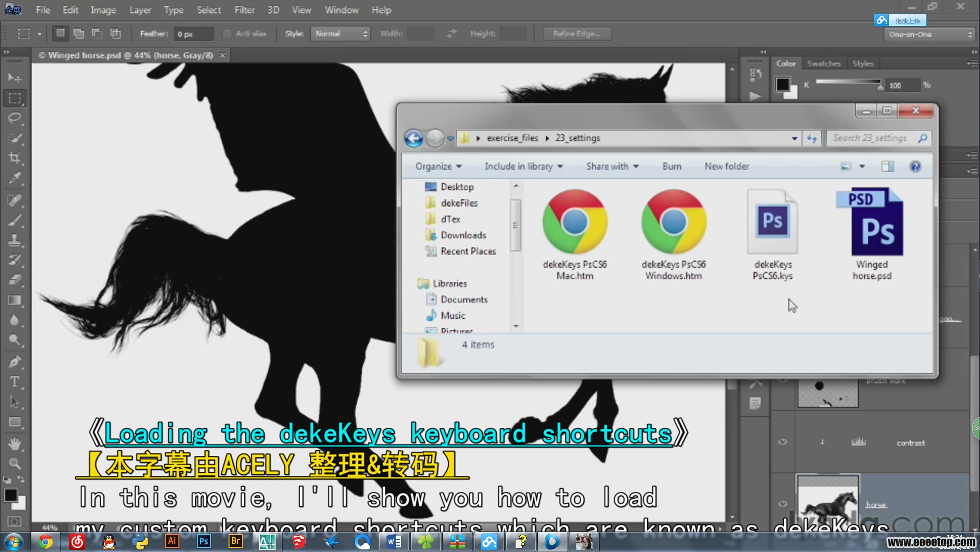Hide the contrast layer via eye icon
The image size is (980, 552).
[782, 442]
